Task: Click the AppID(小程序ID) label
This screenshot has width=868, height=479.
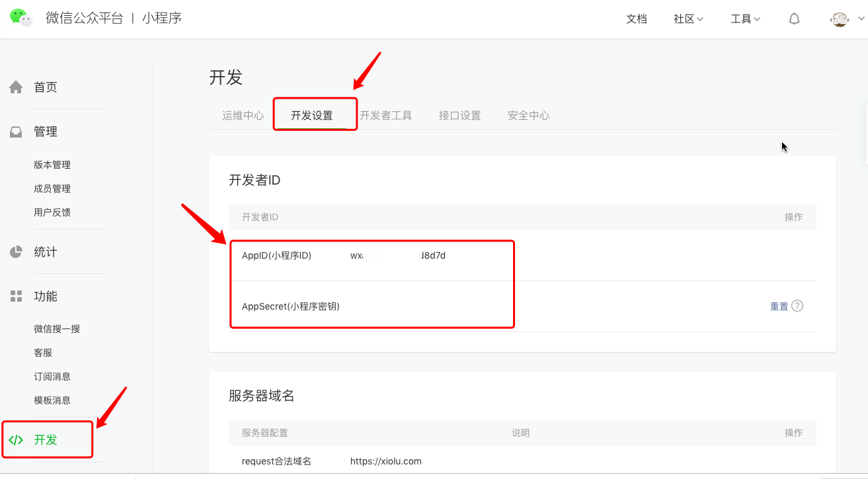Action: (276, 255)
